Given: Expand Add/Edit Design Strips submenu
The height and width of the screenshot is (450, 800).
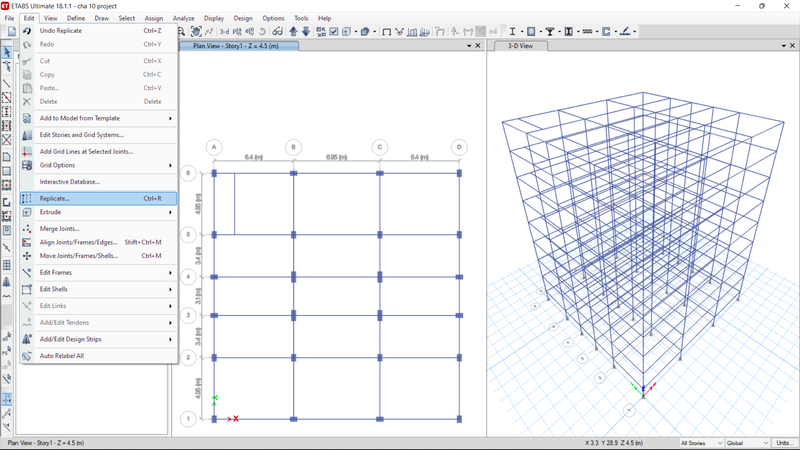Looking at the screenshot, I should (x=99, y=339).
